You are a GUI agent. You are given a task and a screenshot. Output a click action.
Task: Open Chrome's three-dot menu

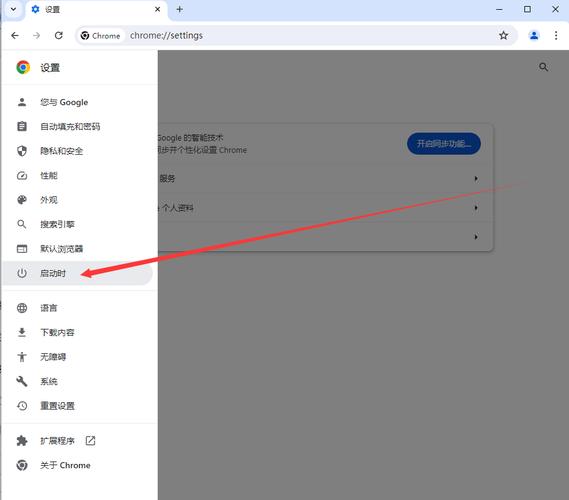(556, 36)
